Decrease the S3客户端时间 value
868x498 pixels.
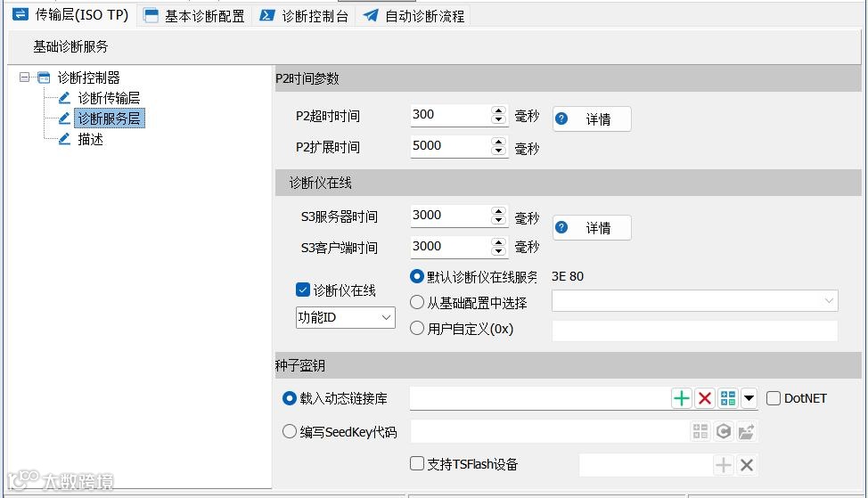(499, 251)
